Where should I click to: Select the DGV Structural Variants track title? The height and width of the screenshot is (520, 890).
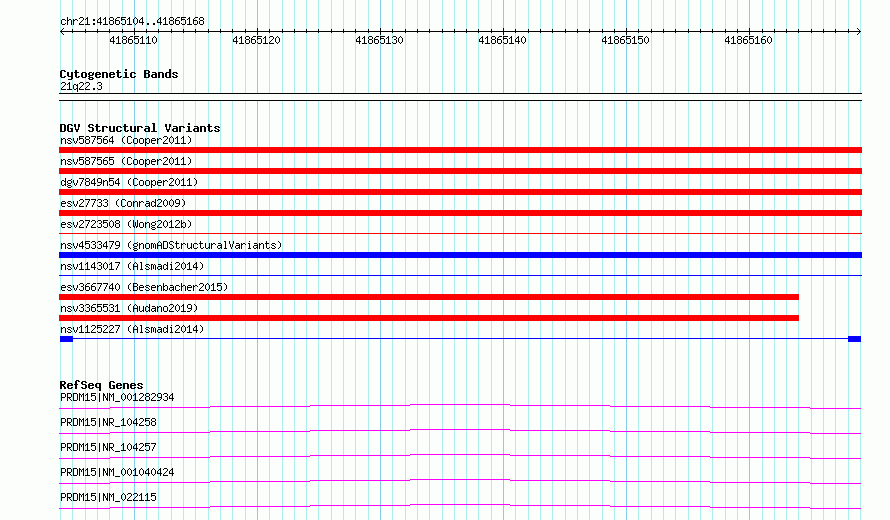pos(140,128)
